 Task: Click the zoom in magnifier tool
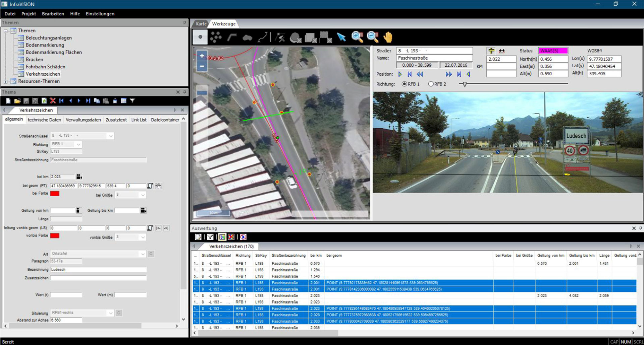[357, 37]
